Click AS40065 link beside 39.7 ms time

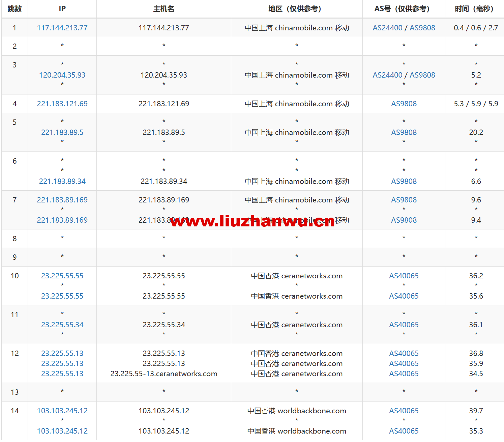coord(404,411)
